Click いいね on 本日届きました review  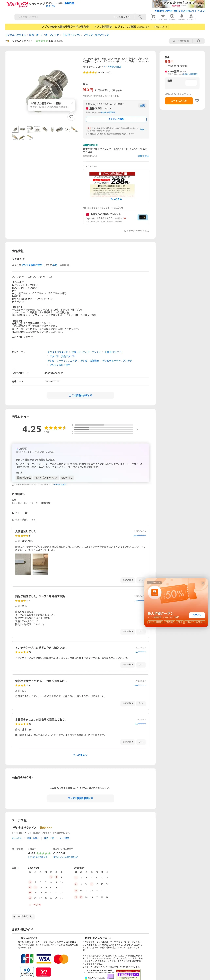coord(128,742)
